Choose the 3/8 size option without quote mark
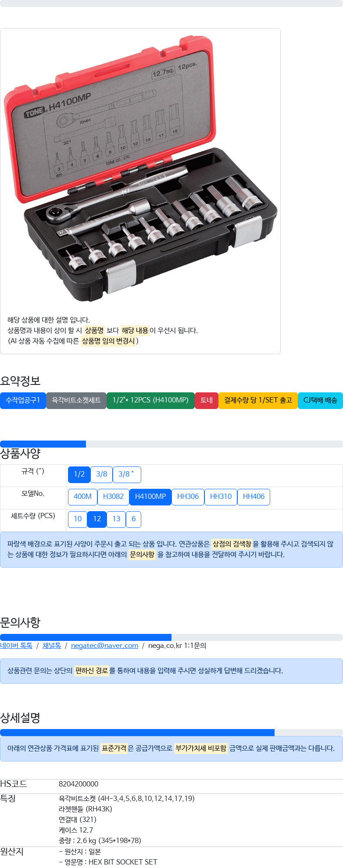 coord(102,474)
